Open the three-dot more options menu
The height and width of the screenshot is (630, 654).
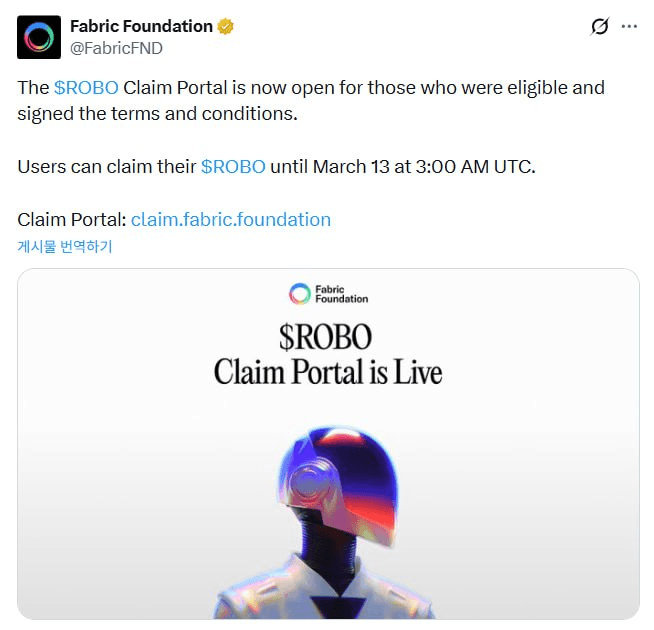(629, 26)
